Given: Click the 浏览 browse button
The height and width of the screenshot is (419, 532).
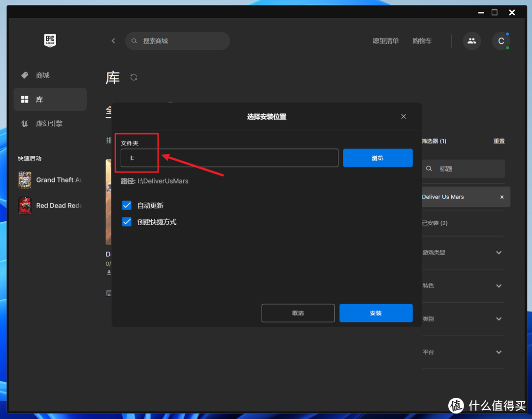Looking at the screenshot, I should (x=378, y=158).
